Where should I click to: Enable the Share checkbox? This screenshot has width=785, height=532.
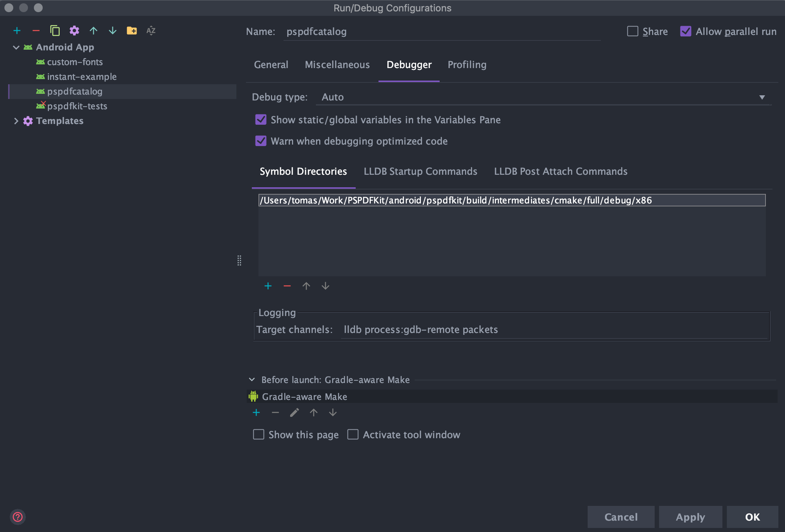pyautogui.click(x=633, y=32)
